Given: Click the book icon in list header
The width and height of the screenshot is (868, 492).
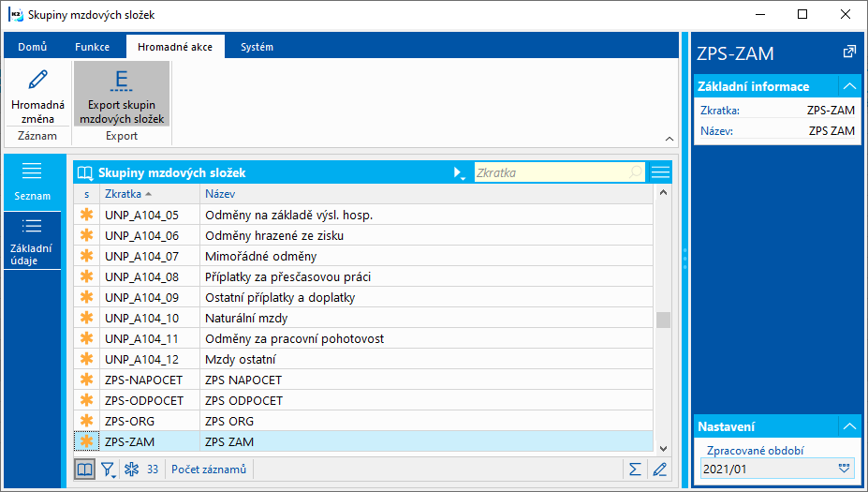Looking at the screenshot, I should point(84,172).
